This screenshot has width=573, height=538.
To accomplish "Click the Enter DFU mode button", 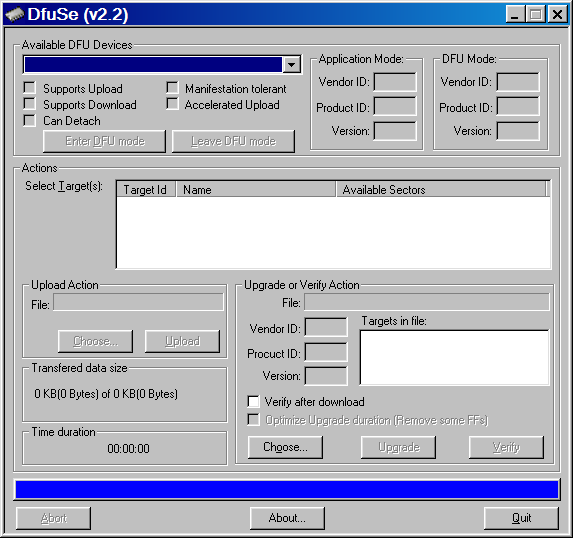I will (x=105, y=141).
